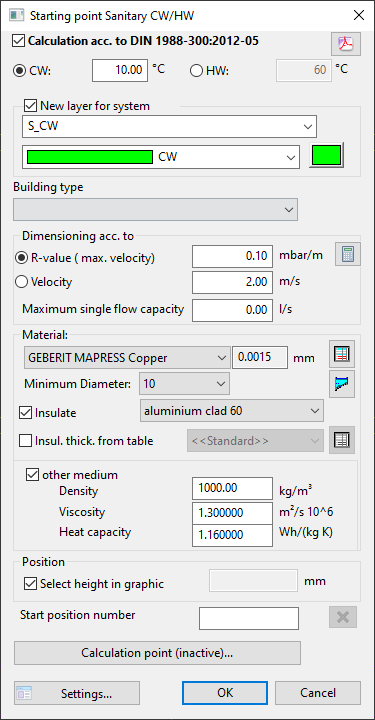The image size is (375, 720).
Task: Open the R-value calculator icon
Action: (348, 255)
